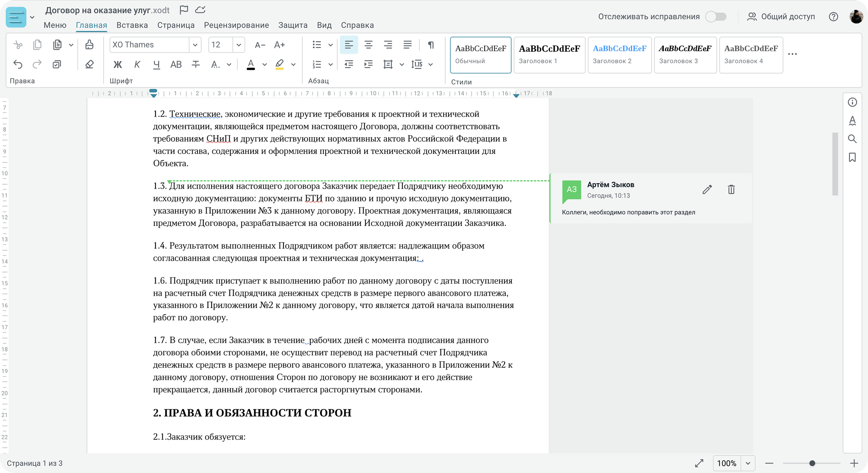This screenshot has height=473, width=868.
Task: Open bookmarks in right sidebar
Action: click(x=852, y=157)
